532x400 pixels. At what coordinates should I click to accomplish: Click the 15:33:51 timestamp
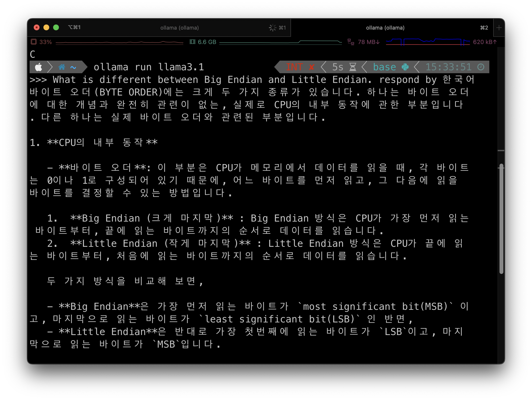pyautogui.click(x=449, y=67)
